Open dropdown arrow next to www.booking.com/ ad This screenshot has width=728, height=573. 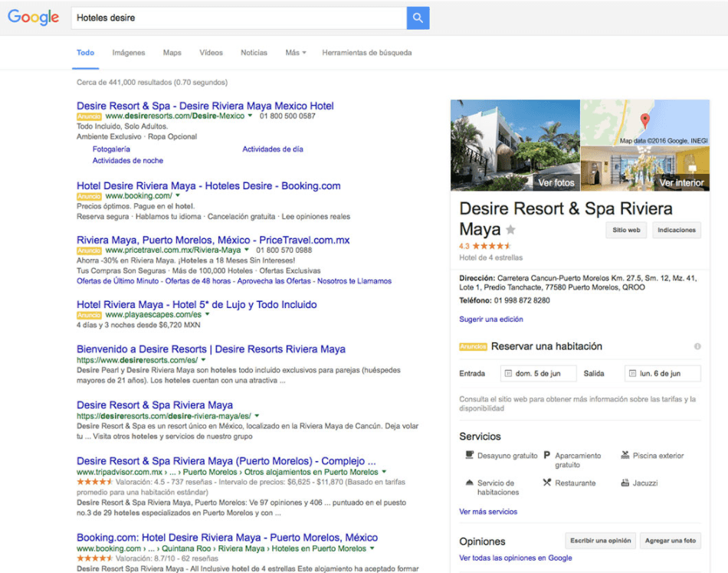click(177, 195)
